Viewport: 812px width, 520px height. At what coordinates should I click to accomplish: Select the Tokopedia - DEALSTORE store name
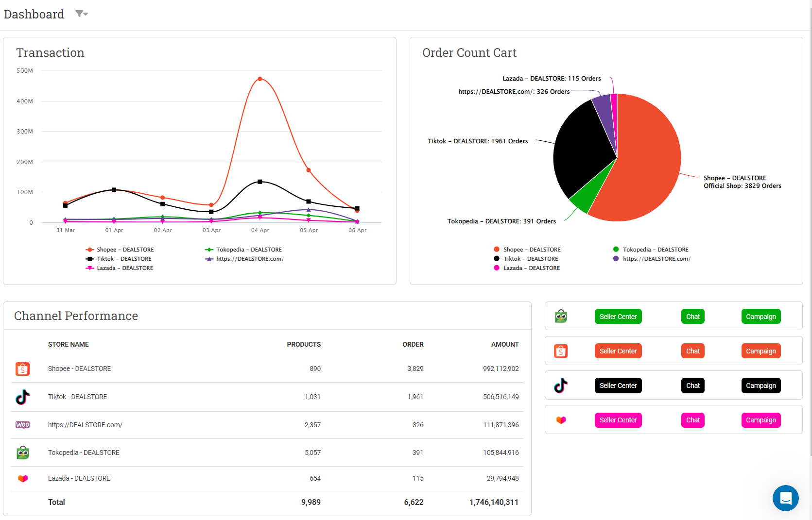tap(84, 453)
